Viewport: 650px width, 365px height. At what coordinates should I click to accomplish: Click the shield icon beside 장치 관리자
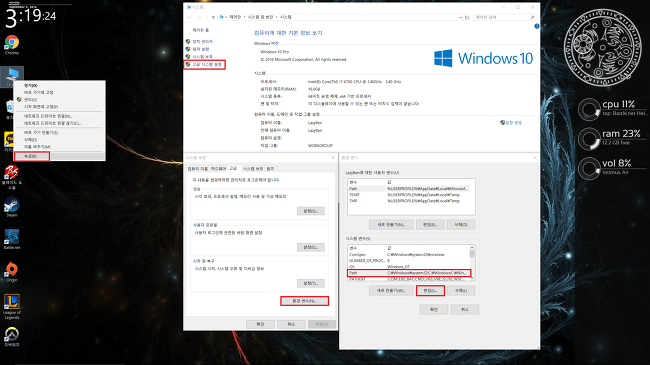[188, 41]
